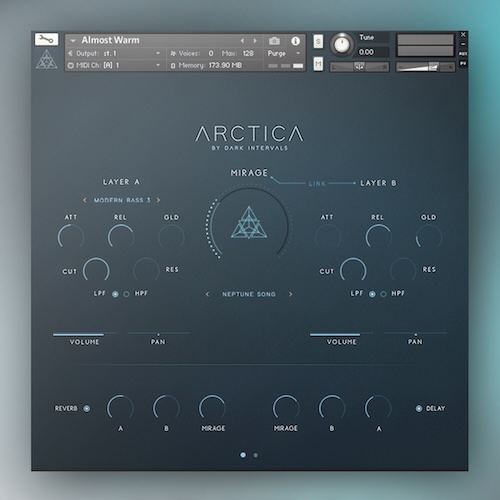Select previous Mirage sound arrow
500x500 pixels.
click(x=207, y=294)
